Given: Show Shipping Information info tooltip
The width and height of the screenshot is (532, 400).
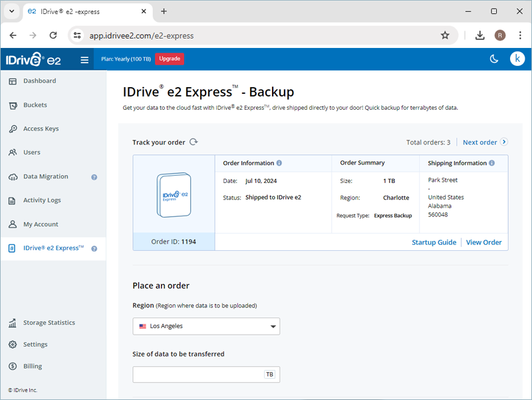Looking at the screenshot, I should point(491,163).
